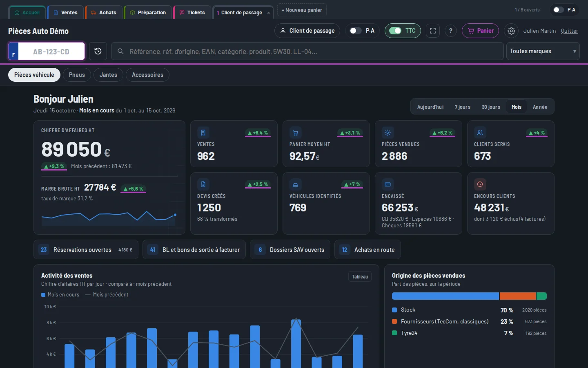Switch to the Achats tab
This screenshot has width=588, height=368.
[104, 12]
